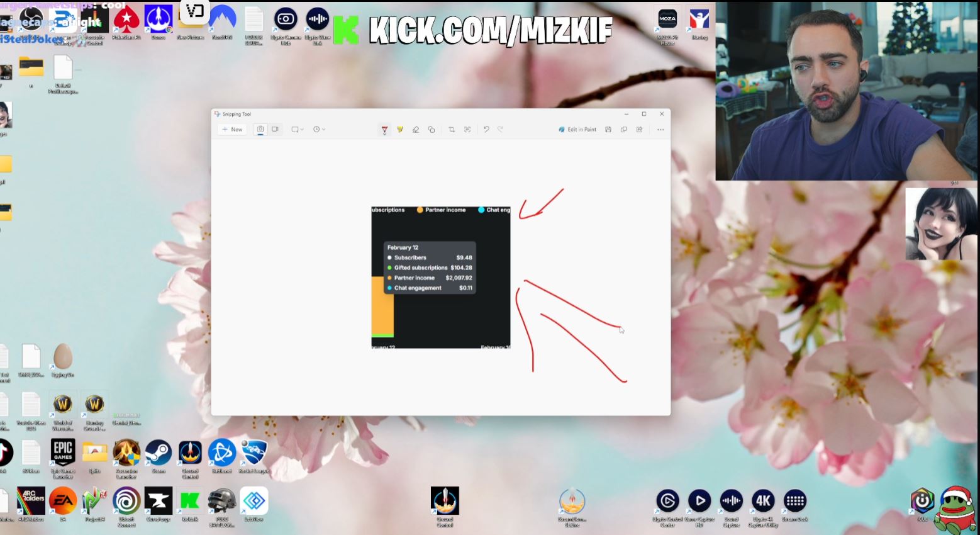Open the snip delay timer dropdown
Viewport: 980px width, 535px height.
(319, 130)
